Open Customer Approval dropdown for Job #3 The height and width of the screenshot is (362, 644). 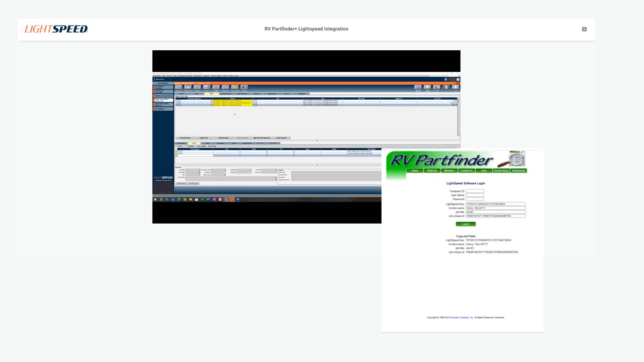(x=211, y=105)
